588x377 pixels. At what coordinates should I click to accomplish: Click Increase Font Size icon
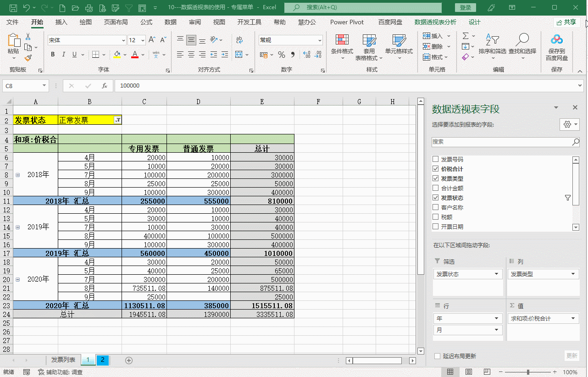coord(152,40)
